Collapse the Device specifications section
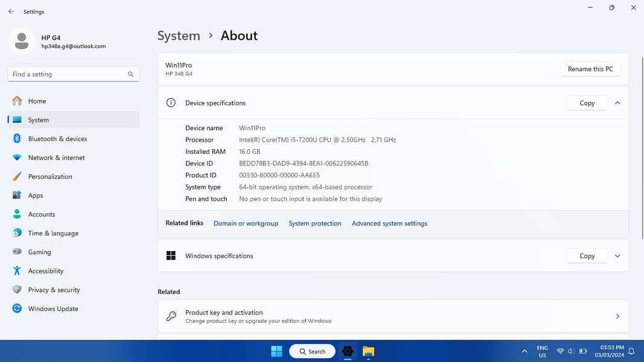644x362 pixels. 617,103
